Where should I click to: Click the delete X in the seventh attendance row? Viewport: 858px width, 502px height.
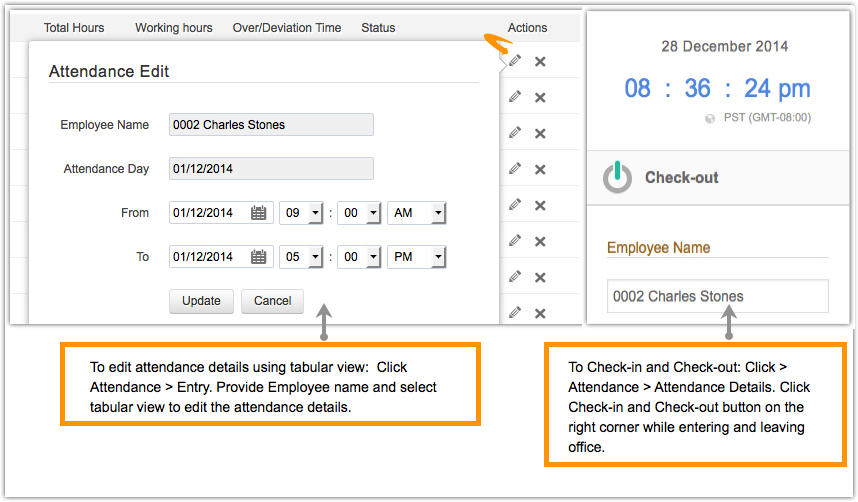point(540,278)
